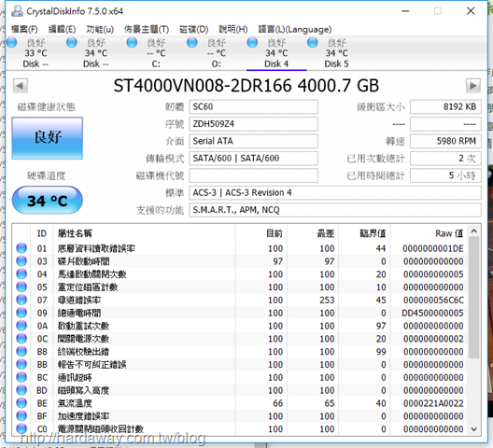Viewport: 493px width, 448px height.
Task: Switch to the Disk 5 tab
Action: 336,53
